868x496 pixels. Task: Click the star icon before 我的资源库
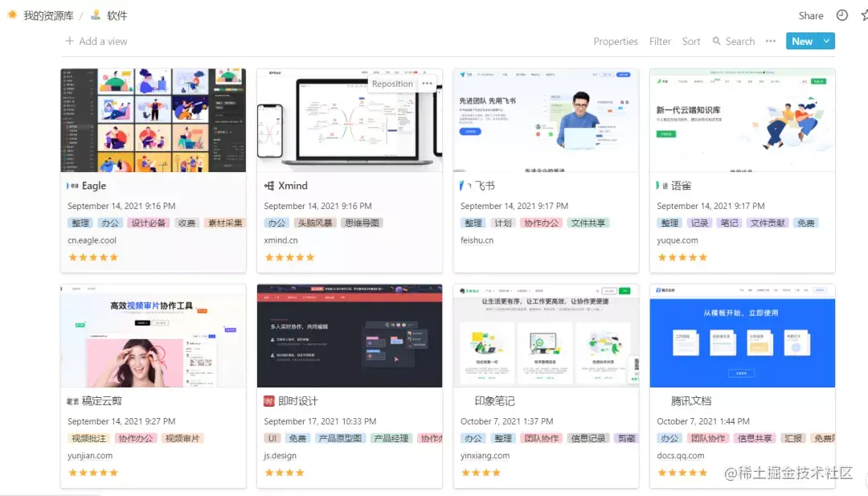pyautogui.click(x=12, y=15)
